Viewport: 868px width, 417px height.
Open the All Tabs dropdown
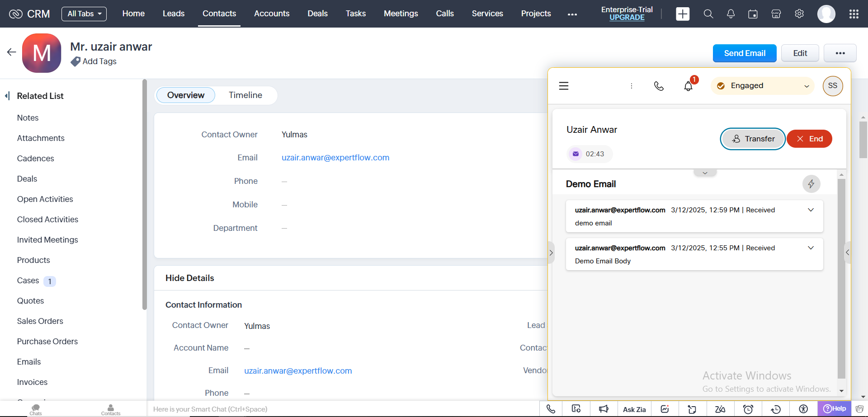coord(84,14)
